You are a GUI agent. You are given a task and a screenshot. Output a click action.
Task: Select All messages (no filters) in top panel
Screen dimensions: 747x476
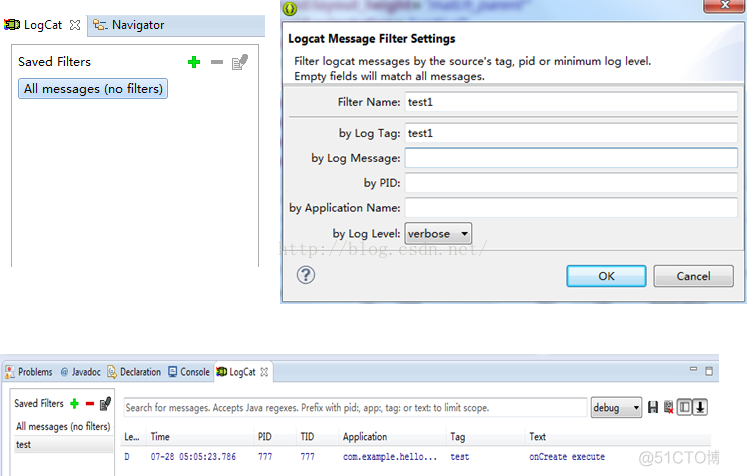pyautogui.click(x=93, y=89)
